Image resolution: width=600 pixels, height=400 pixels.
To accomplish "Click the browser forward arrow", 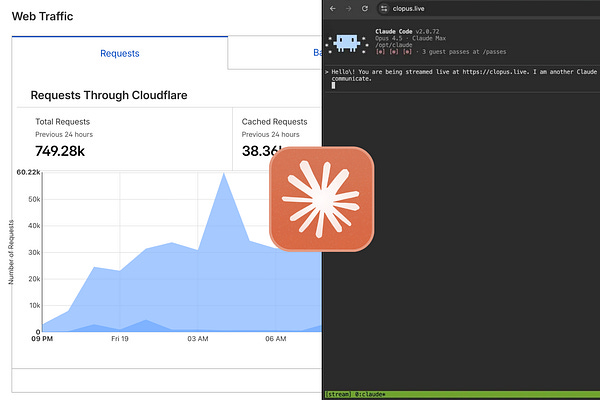I will tap(348, 8).
